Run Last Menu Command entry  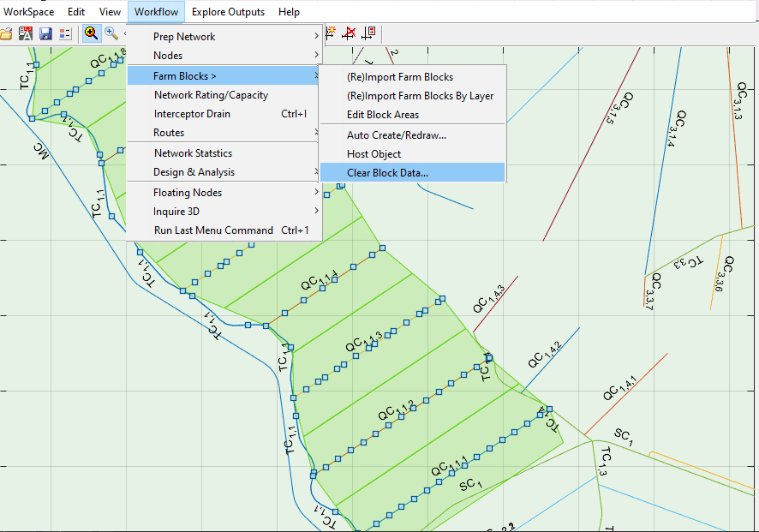pyautogui.click(x=213, y=230)
